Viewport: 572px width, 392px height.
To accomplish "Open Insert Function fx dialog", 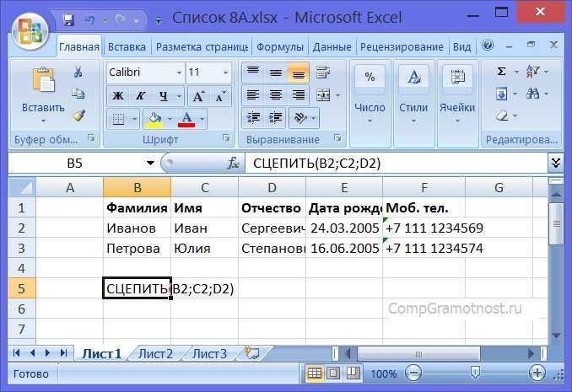I will [x=233, y=163].
